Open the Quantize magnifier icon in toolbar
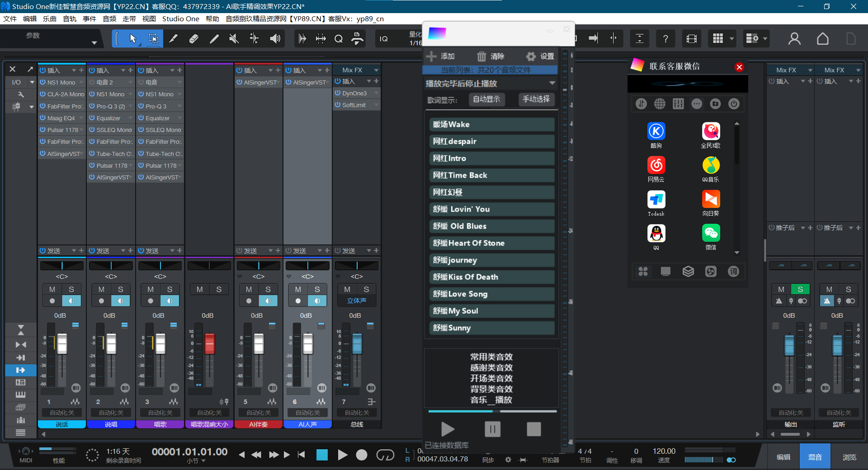The width and height of the screenshot is (868, 470). pyautogui.click(x=338, y=38)
